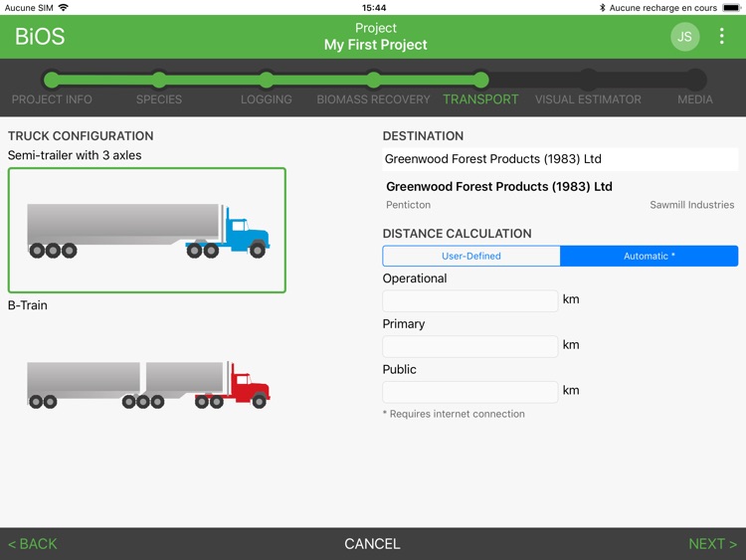Click the Transport progress dot
This screenshot has width=746, height=560.
coord(481,80)
